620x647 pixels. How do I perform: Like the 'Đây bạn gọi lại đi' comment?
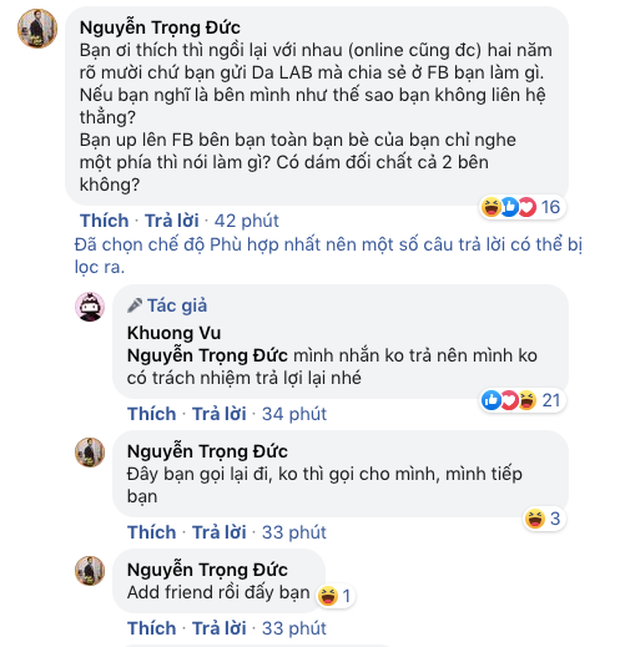pyautogui.click(x=152, y=531)
